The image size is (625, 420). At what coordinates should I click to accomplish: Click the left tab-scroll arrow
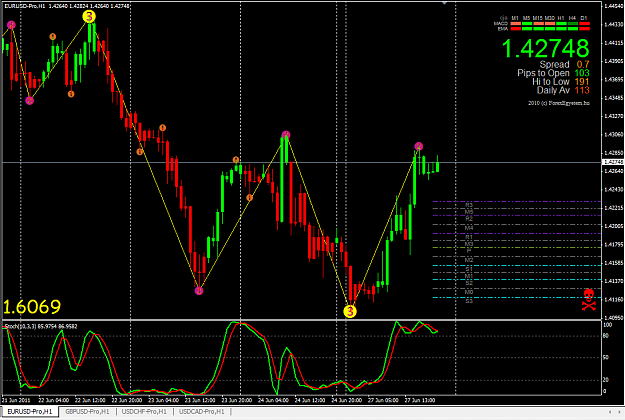[x=609, y=412]
